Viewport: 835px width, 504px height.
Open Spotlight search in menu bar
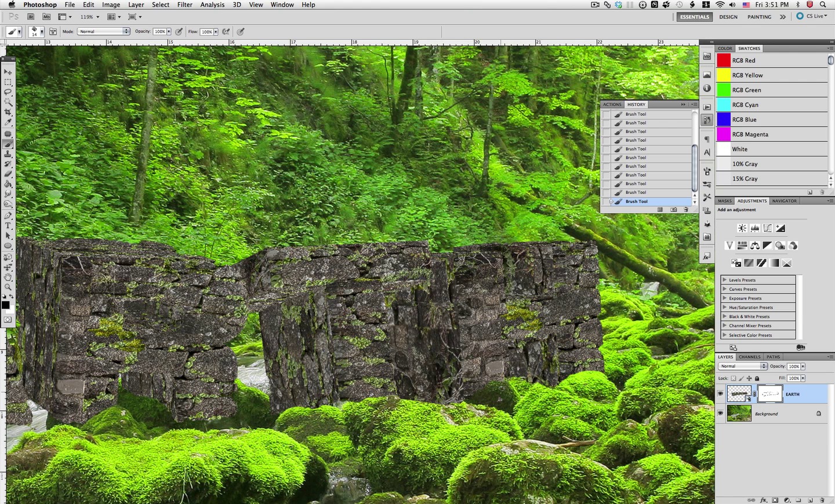[823, 5]
